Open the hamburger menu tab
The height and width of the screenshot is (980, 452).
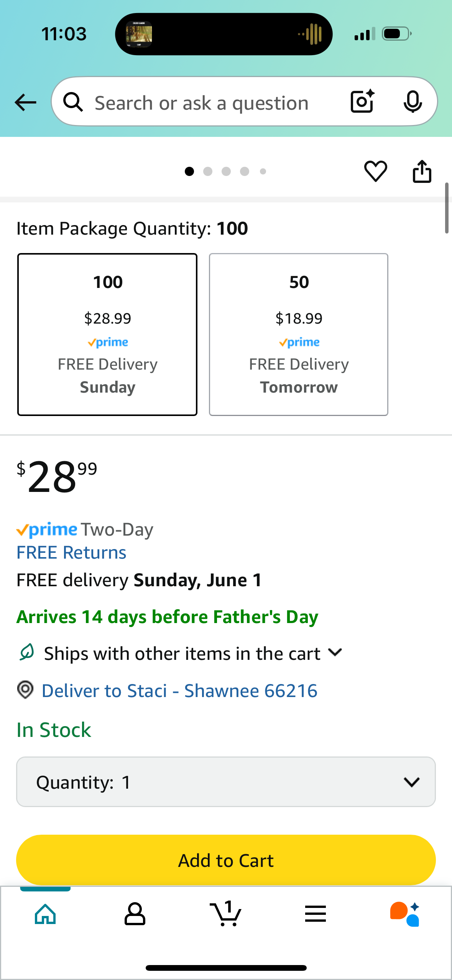316,914
